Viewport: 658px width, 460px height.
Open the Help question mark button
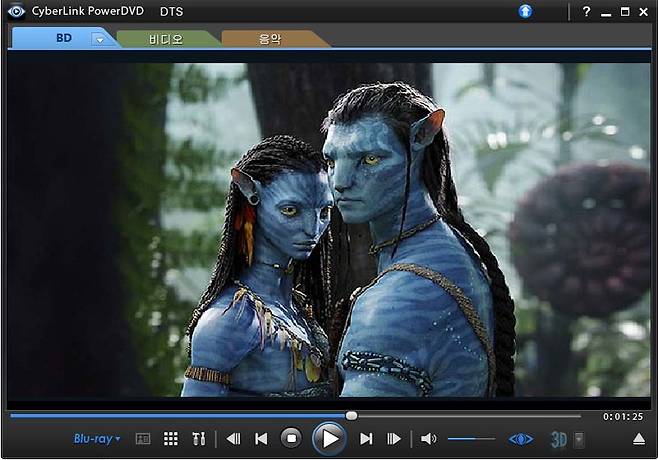click(587, 11)
